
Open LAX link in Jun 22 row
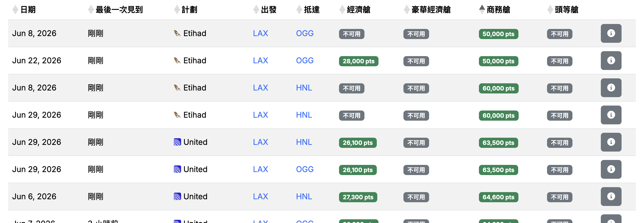(x=260, y=60)
